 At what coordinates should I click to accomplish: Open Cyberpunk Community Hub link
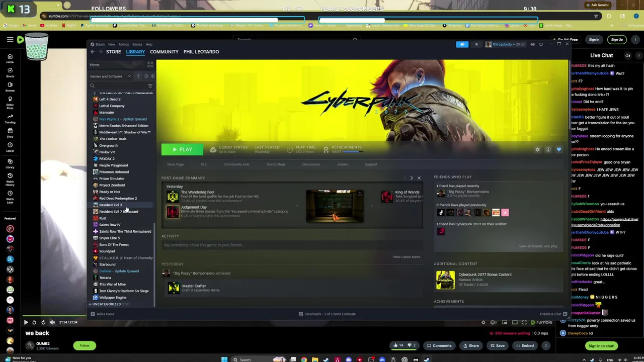[x=236, y=164]
